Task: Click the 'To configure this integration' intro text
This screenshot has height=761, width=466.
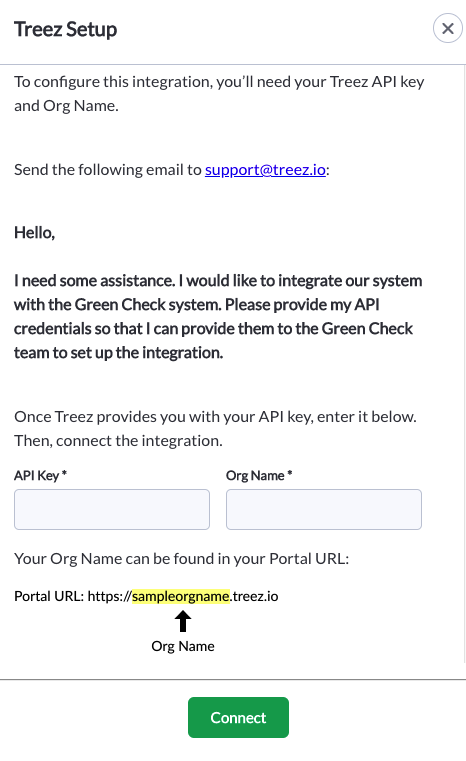Action: [x=219, y=93]
